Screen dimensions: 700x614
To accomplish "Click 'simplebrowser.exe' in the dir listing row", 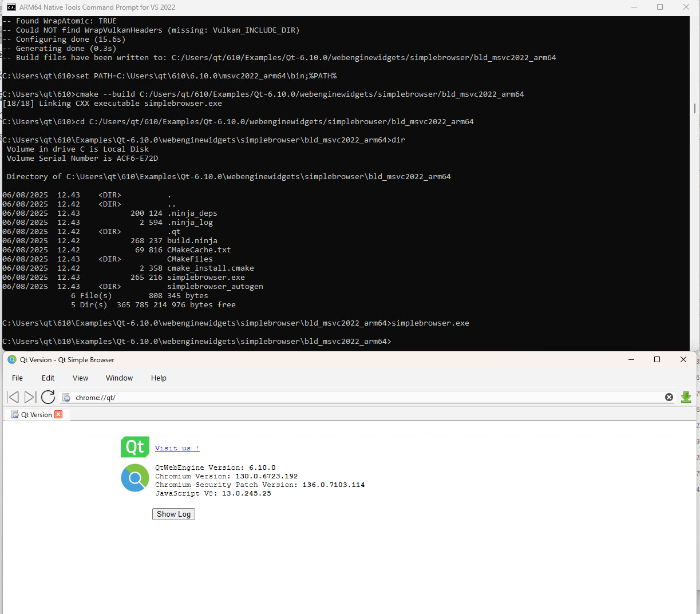I will pos(206,278).
